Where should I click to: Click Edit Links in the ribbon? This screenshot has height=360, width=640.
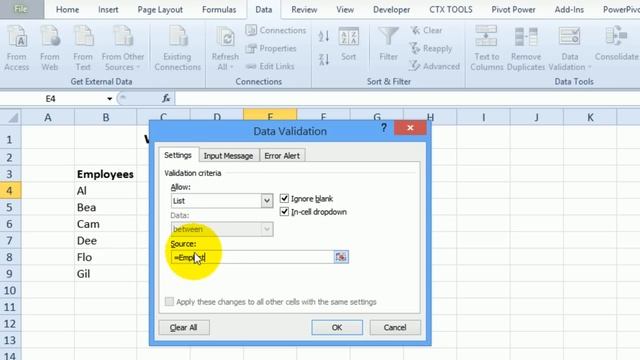pyautogui.click(x=270, y=66)
